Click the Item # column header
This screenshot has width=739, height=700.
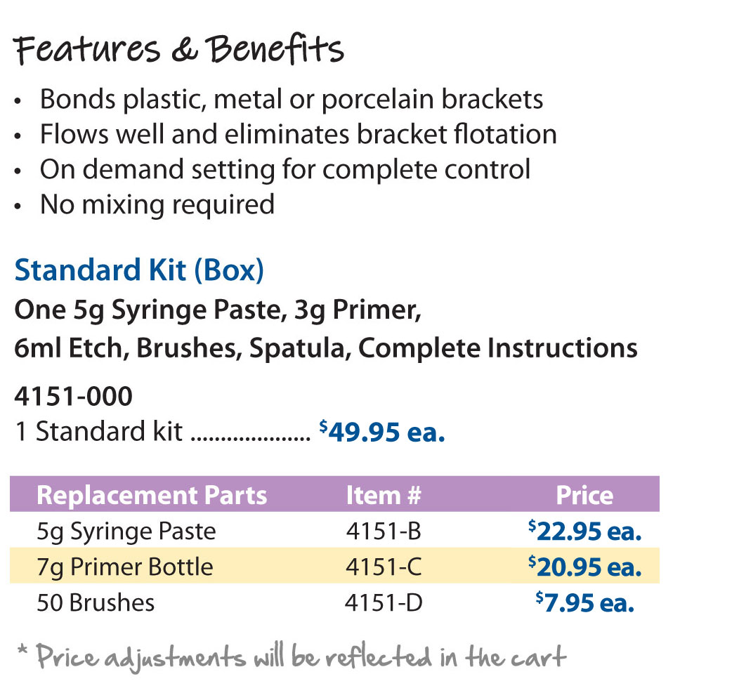click(x=383, y=495)
